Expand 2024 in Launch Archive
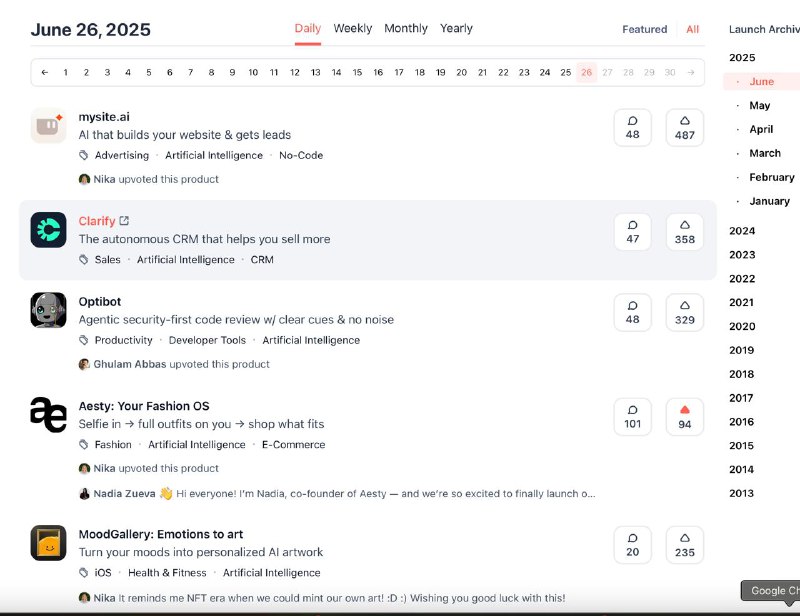The width and height of the screenshot is (800, 616). 742,231
